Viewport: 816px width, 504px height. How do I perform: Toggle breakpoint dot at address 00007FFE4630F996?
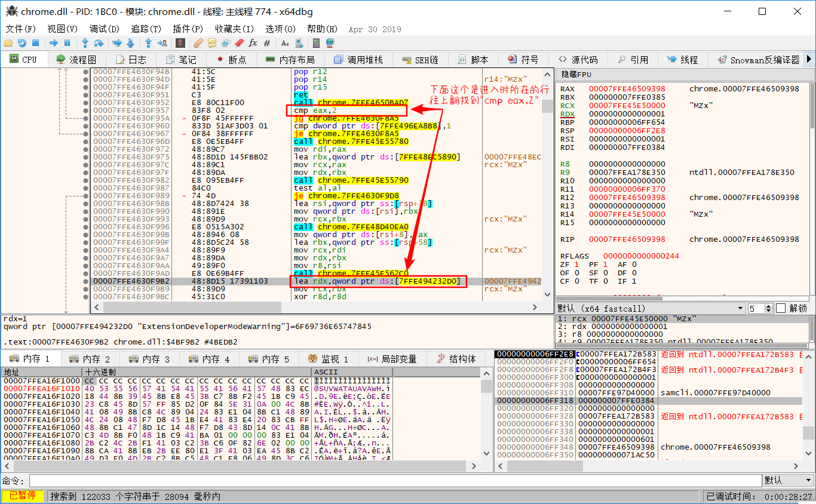[x=86, y=227]
